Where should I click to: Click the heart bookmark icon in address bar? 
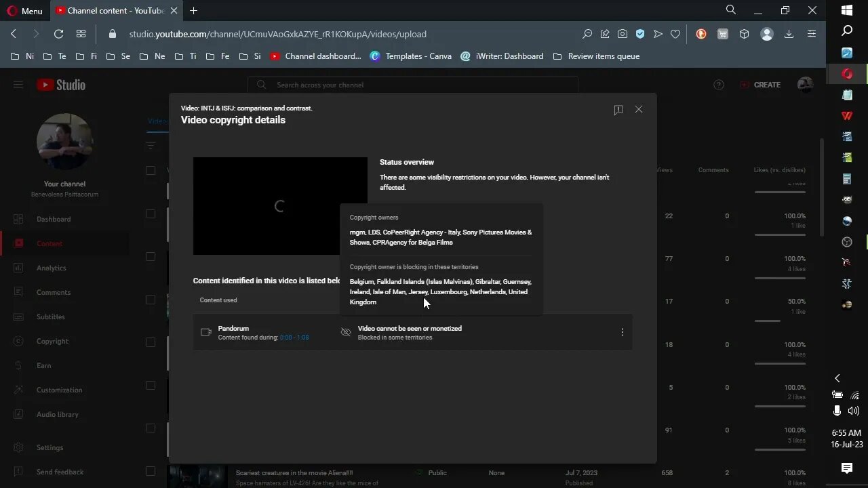(675, 34)
